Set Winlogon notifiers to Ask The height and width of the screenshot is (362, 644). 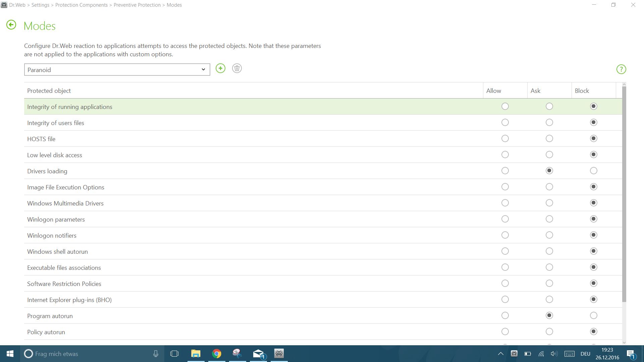(x=549, y=235)
